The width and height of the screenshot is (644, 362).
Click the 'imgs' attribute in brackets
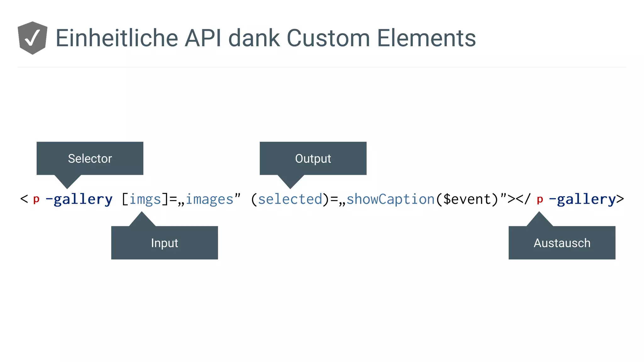point(145,199)
